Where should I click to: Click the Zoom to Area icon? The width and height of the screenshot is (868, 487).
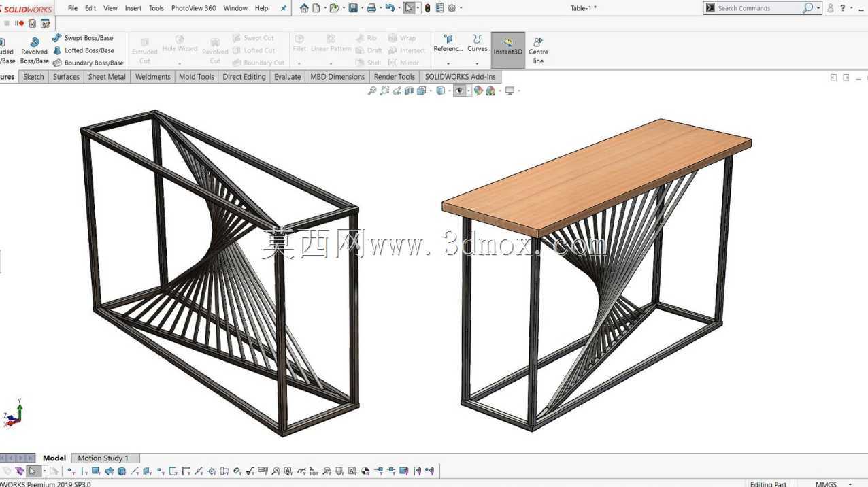pos(384,90)
